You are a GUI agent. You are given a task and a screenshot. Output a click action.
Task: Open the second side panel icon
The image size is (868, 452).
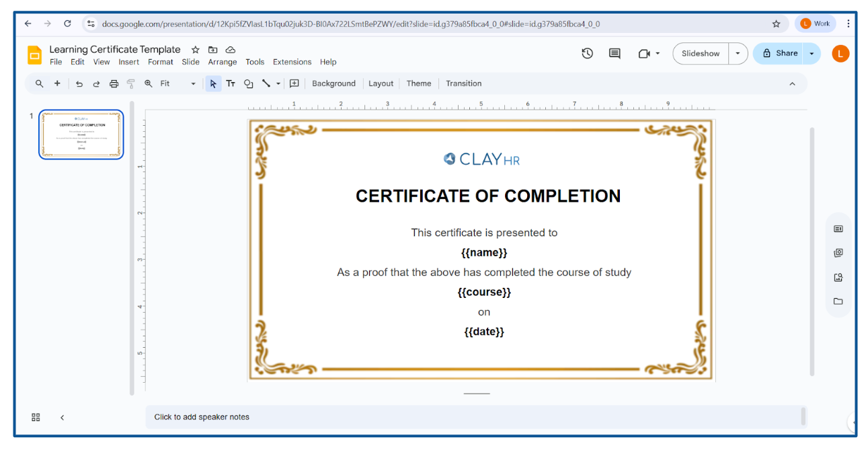coord(838,253)
